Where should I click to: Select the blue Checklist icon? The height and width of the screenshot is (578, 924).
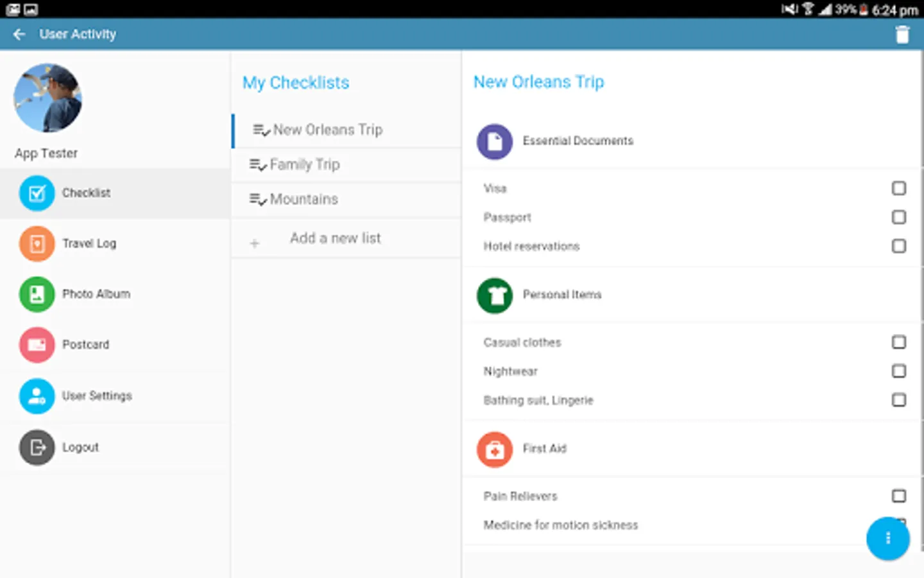[37, 193]
